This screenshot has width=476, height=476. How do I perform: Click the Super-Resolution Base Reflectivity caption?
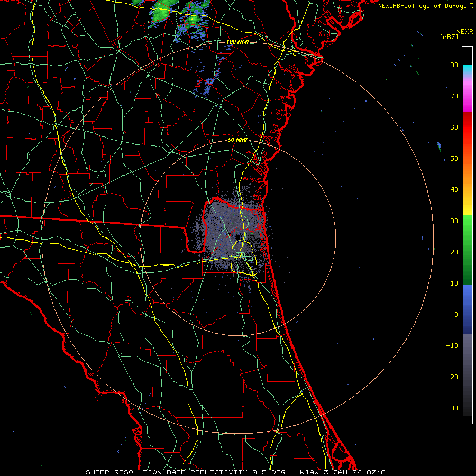coord(186,472)
